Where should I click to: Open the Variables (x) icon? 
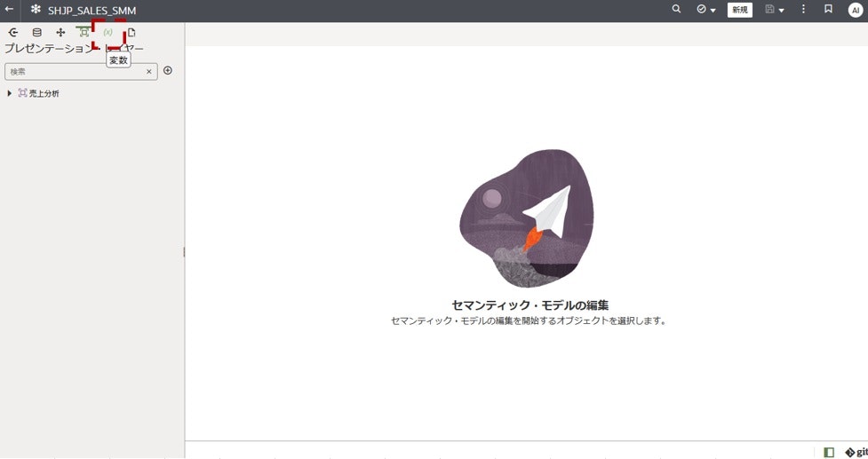(x=108, y=33)
